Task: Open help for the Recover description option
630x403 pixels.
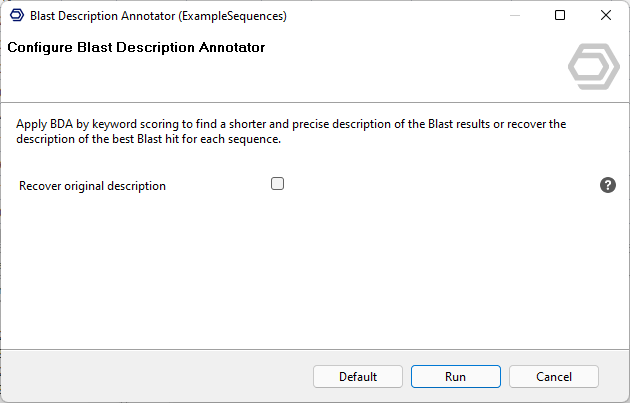Action: click(607, 185)
